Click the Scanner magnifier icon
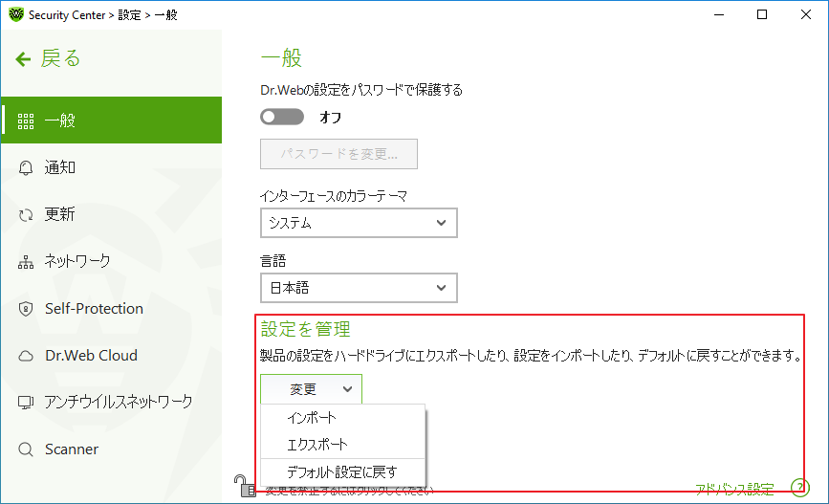The height and width of the screenshot is (504, 829). tap(26, 449)
